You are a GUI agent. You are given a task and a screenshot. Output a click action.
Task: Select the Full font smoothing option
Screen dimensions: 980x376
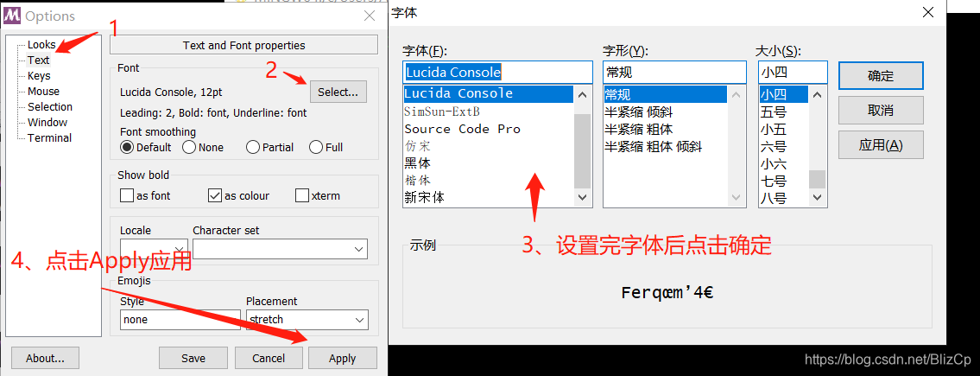[x=316, y=147]
